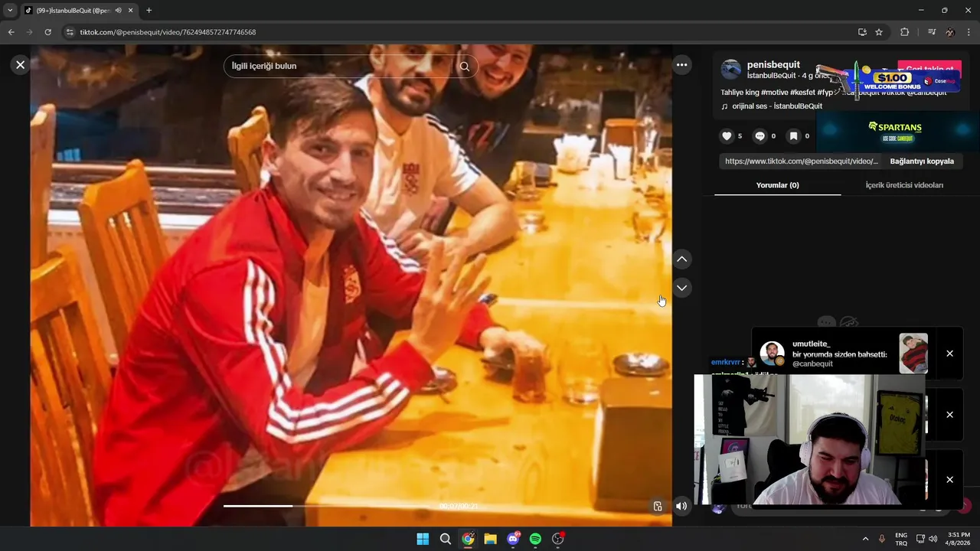
Task: Type in the 'İlgili içeriği bulun' search field
Action: 341,66
